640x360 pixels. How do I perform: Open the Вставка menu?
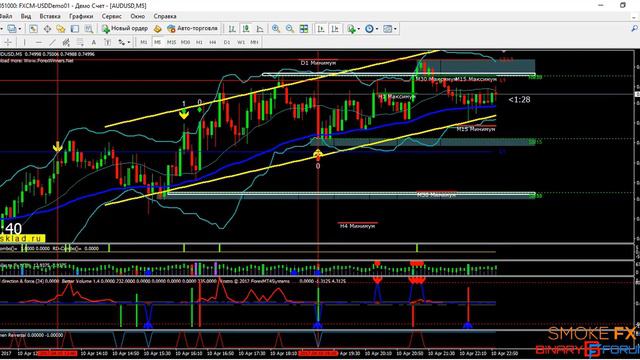pos(50,16)
